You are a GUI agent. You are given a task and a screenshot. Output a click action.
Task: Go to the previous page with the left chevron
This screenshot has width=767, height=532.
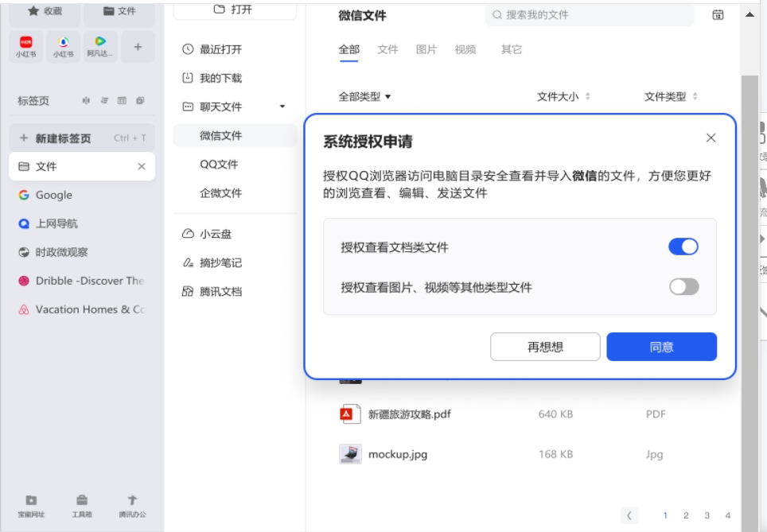[x=629, y=515]
